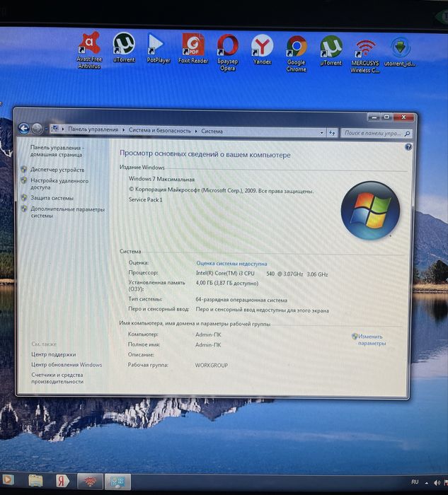Image resolution: width=448 pixels, height=495 pixels.
Task: Click the Admin-ПК value beside Компьютер
Action: [x=208, y=334]
